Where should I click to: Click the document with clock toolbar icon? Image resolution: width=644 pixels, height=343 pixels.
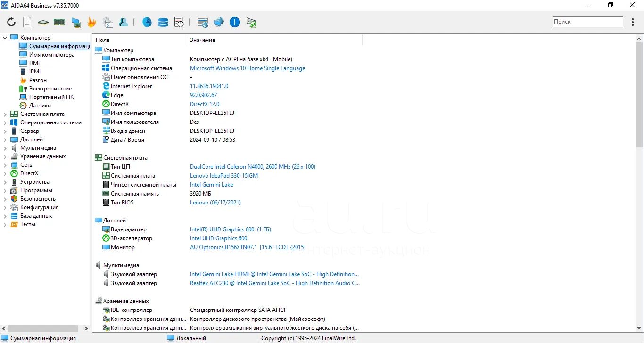coord(179,22)
